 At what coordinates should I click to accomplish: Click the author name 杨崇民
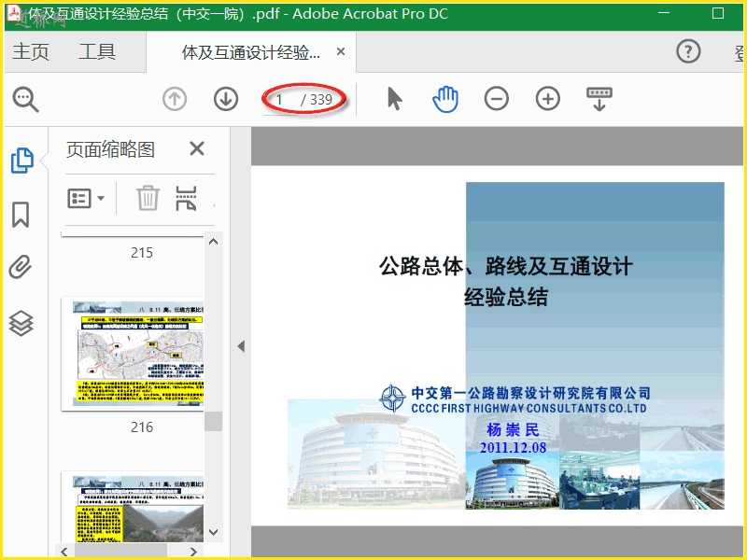(513, 430)
